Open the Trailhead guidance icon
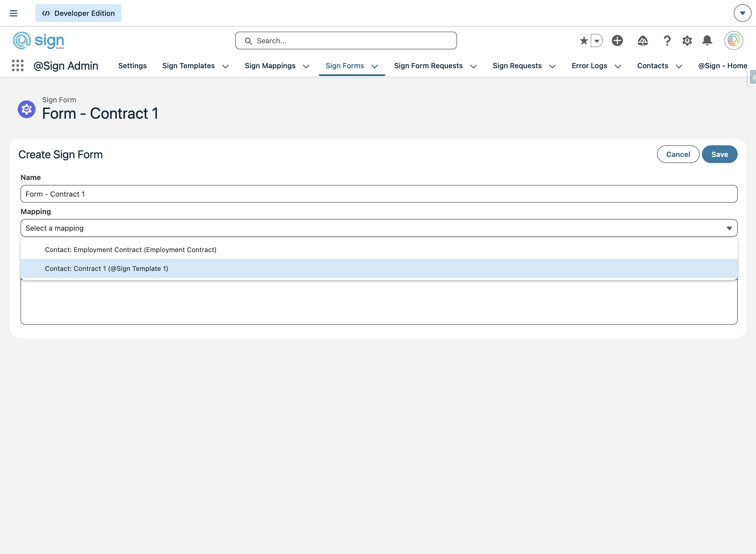This screenshot has width=756, height=554. 642,40
